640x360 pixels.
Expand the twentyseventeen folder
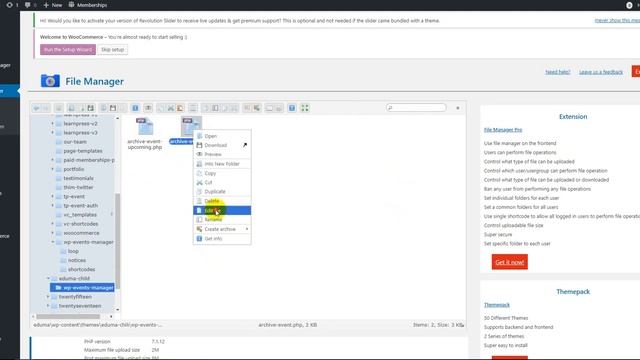(x=48, y=306)
